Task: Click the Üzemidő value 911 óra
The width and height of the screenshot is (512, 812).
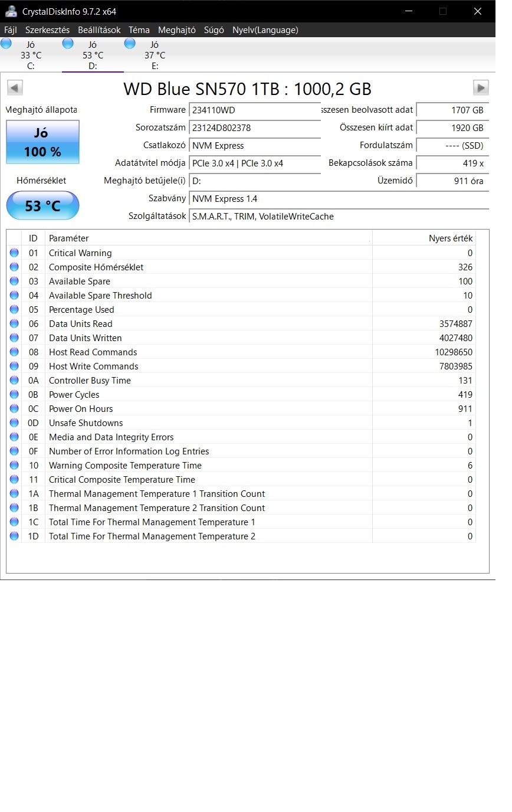Action: pyautogui.click(x=452, y=181)
